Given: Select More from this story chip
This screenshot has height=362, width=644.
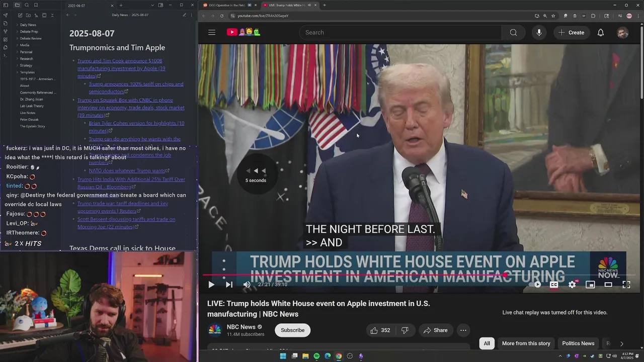Looking at the screenshot, I should [526, 343].
